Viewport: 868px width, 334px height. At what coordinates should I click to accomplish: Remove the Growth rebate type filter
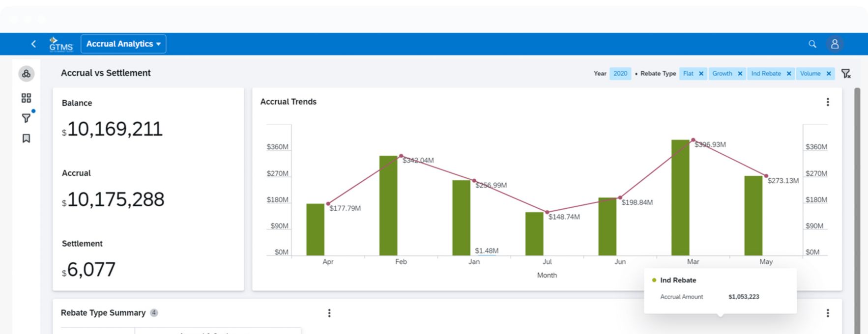tap(740, 74)
